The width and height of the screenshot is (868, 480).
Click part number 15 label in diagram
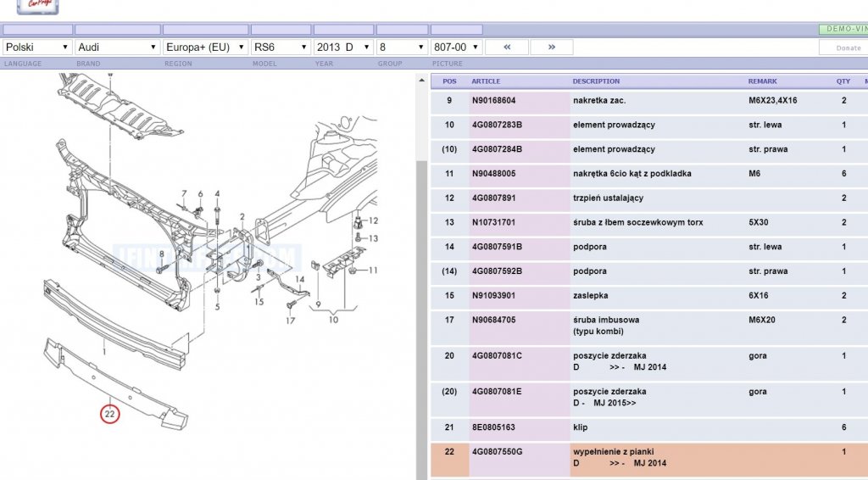pyautogui.click(x=259, y=302)
